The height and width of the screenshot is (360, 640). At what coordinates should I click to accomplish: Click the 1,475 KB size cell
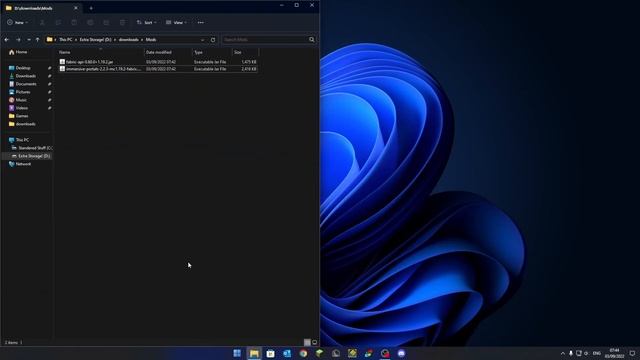pyautogui.click(x=249, y=62)
